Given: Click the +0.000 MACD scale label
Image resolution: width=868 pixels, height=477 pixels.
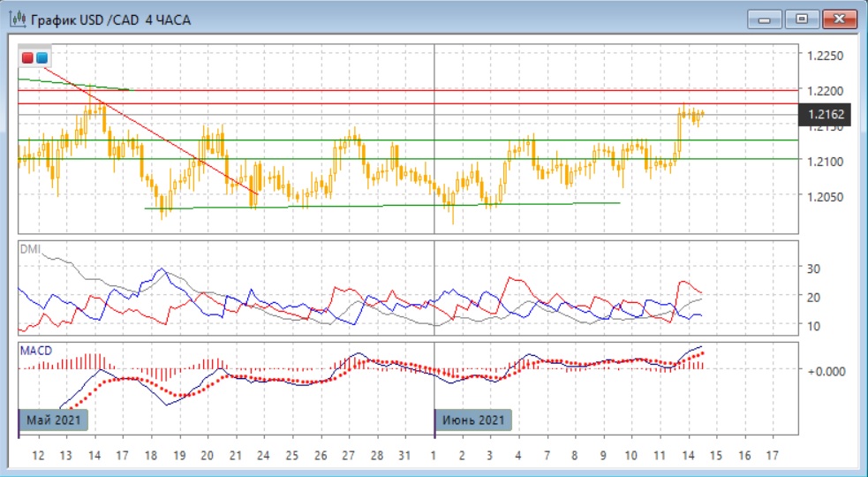Looking at the screenshot, I should tap(826, 370).
